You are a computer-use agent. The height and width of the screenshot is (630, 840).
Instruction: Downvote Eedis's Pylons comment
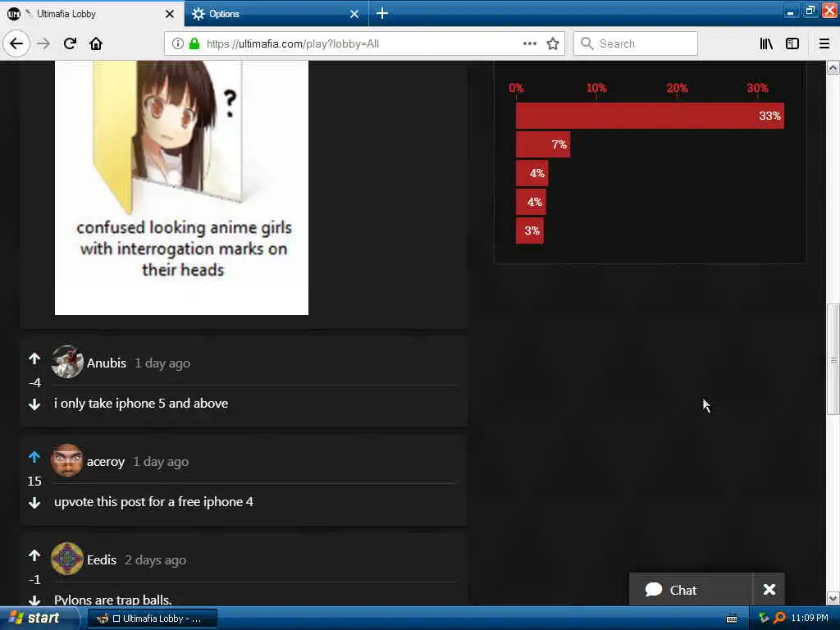34,600
